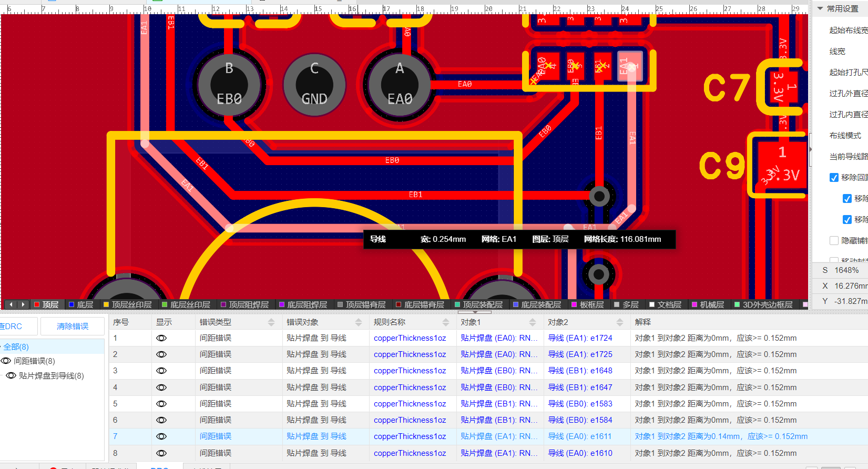Open 导线 (EB1): e1648 link

pos(580,371)
